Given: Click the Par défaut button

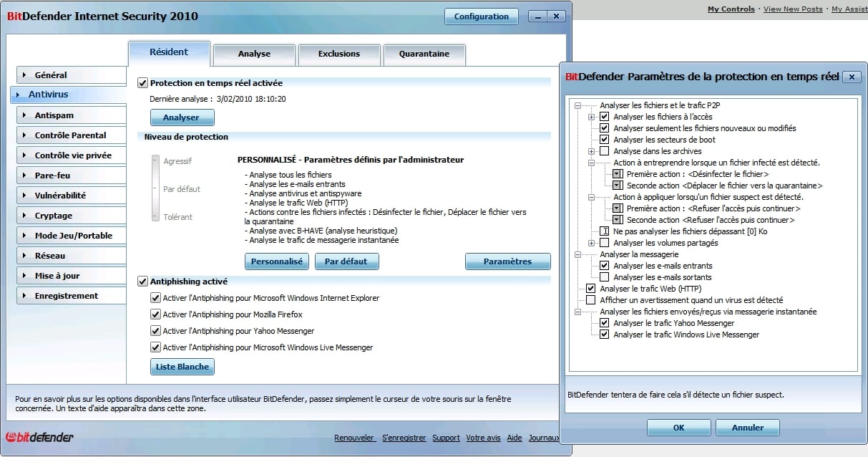Looking at the screenshot, I should tap(346, 261).
